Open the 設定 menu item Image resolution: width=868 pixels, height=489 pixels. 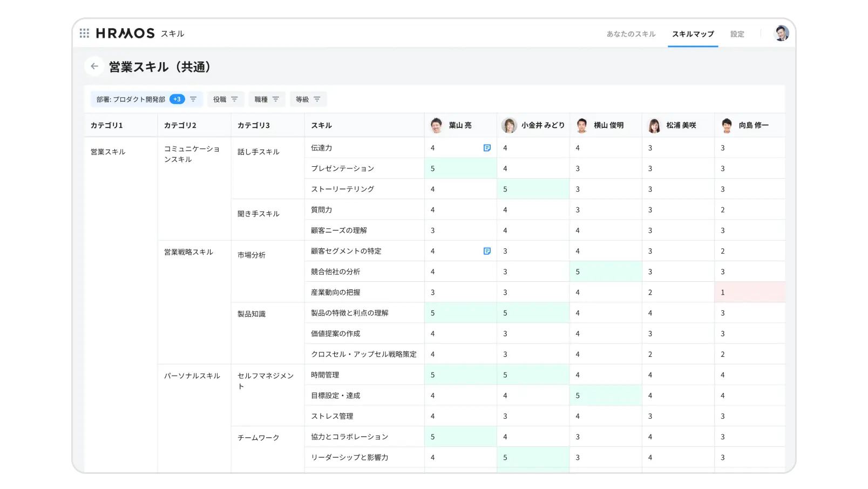pos(737,33)
